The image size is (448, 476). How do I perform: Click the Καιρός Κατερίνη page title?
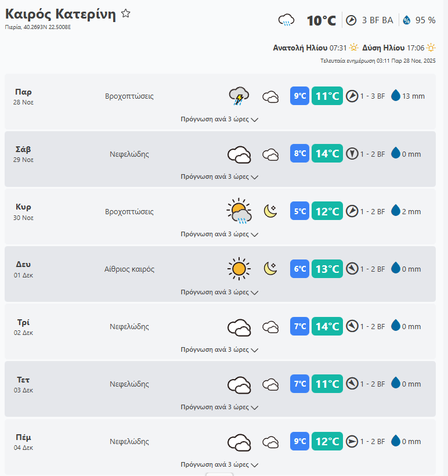coord(60,15)
